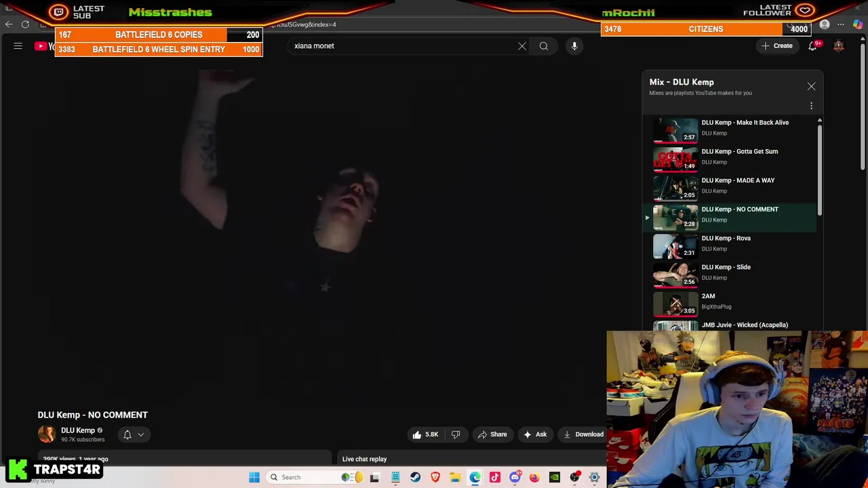The height and width of the screenshot is (488, 868).
Task: Open the account avatar menu on YouTube
Action: [x=839, y=46]
